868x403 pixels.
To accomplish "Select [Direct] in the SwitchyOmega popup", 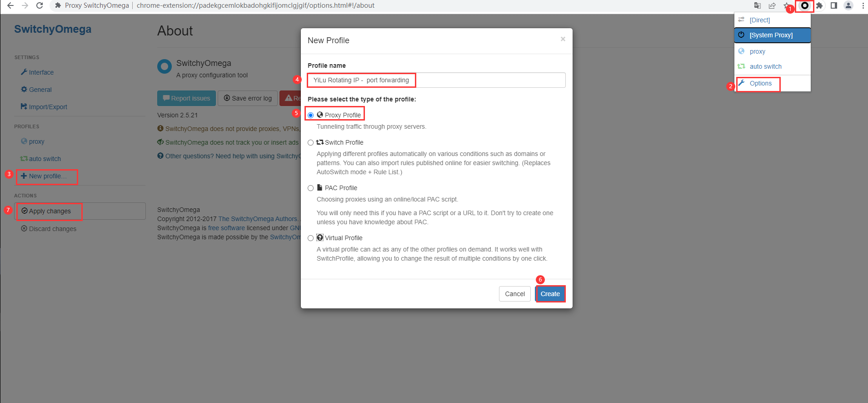I will 773,20.
